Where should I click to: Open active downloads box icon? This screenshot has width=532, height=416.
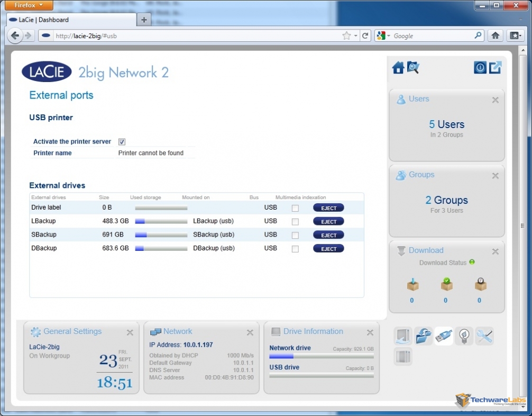[412, 285]
